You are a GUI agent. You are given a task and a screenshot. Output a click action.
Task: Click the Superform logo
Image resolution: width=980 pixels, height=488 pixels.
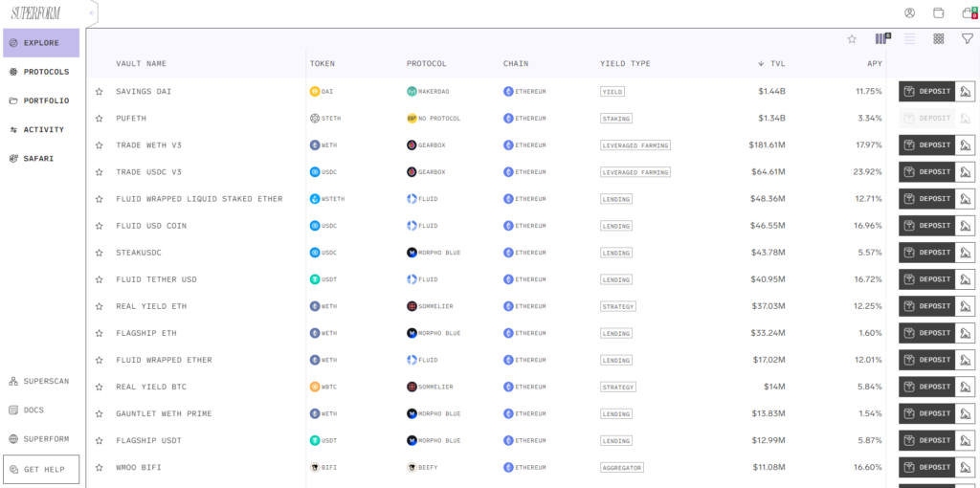tap(35, 13)
